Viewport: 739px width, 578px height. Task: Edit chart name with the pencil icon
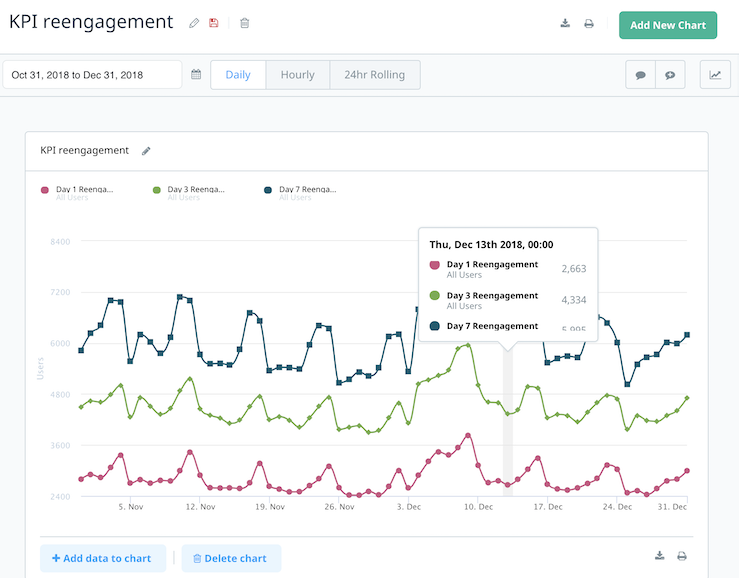(146, 151)
